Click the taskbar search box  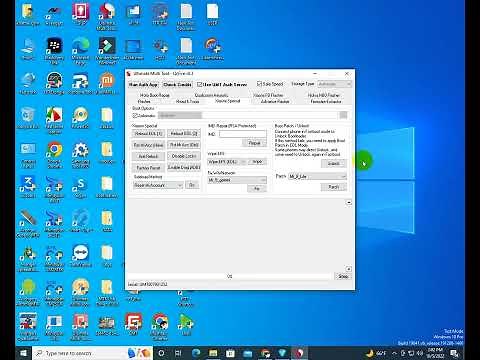click(93, 353)
